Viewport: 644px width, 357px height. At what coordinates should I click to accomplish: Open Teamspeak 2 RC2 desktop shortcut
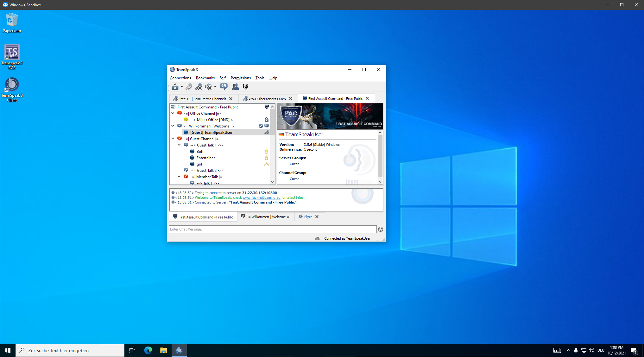[12, 57]
